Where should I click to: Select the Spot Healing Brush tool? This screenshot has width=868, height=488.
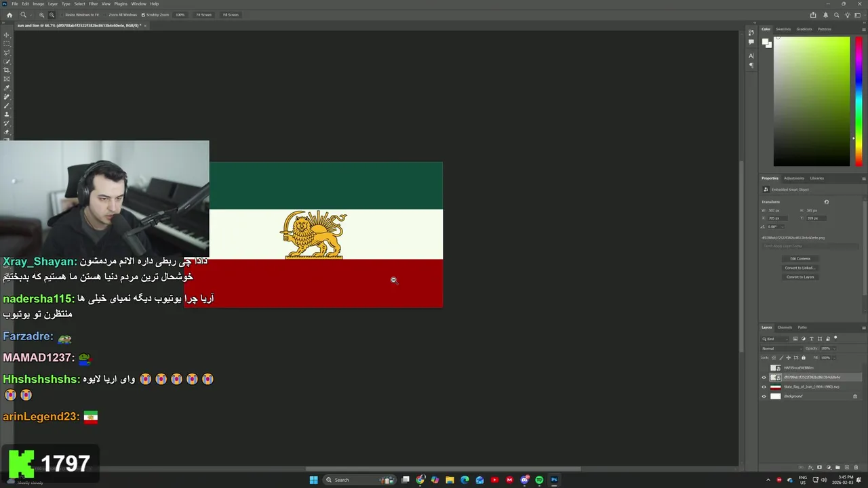[7, 96]
